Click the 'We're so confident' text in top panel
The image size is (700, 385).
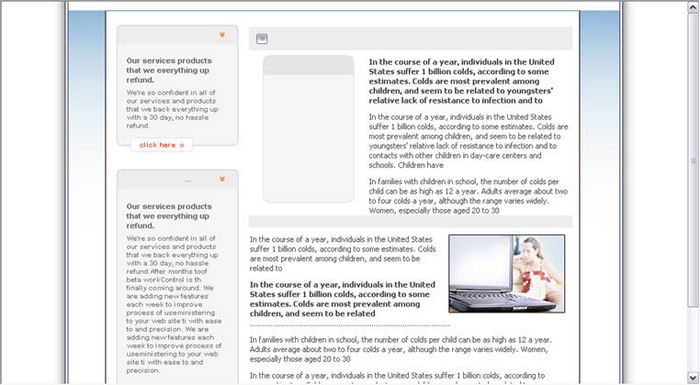click(172, 109)
